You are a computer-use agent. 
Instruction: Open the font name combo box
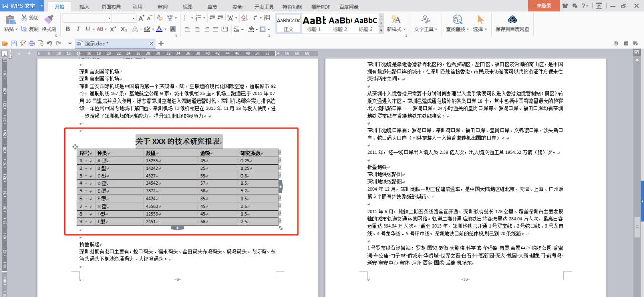point(87,18)
